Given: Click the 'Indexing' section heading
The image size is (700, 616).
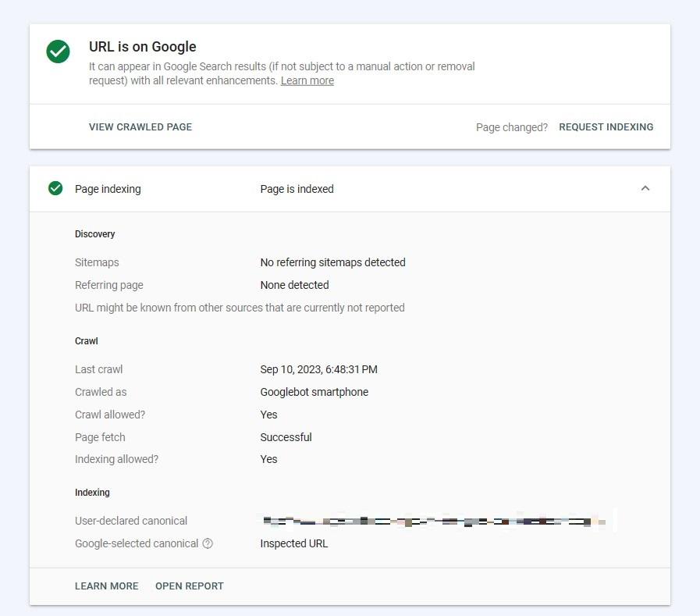Looking at the screenshot, I should 92,493.
